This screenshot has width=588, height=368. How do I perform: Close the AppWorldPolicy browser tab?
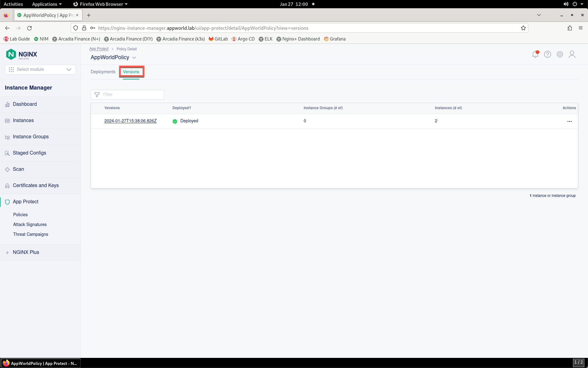pyautogui.click(x=77, y=15)
